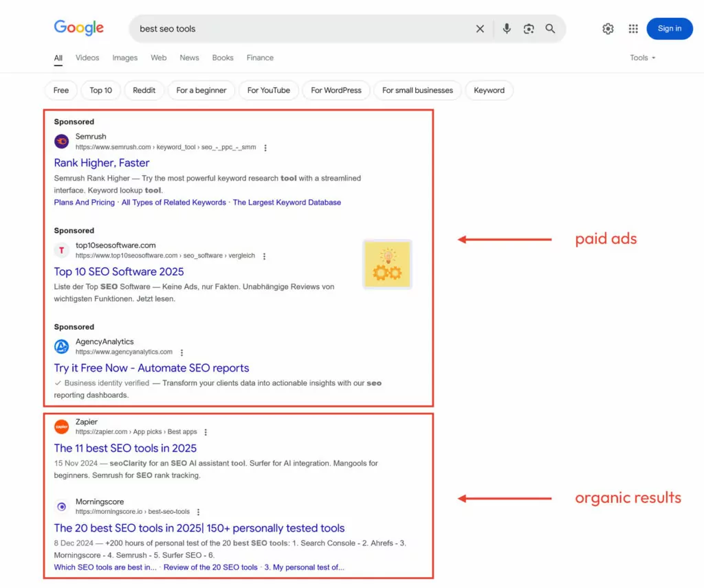The image size is (704, 588).
Task: Click the Zapier favicon
Action: pos(61,427)
